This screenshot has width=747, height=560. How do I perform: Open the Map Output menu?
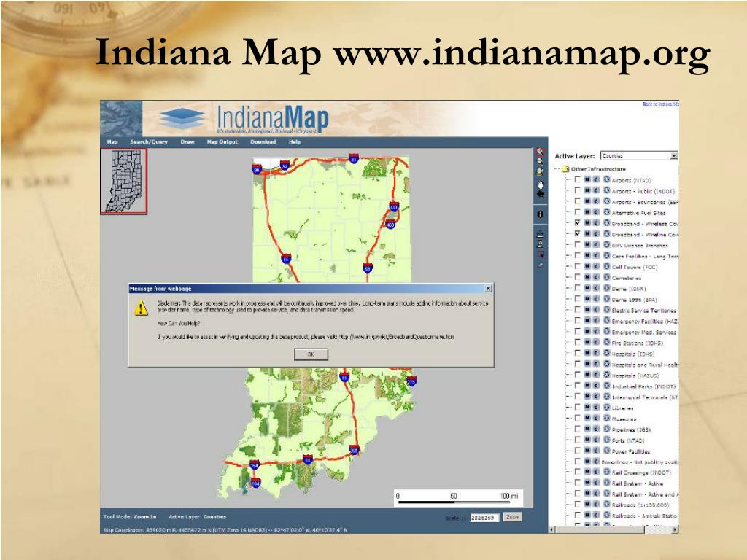(x=222, y=142)
